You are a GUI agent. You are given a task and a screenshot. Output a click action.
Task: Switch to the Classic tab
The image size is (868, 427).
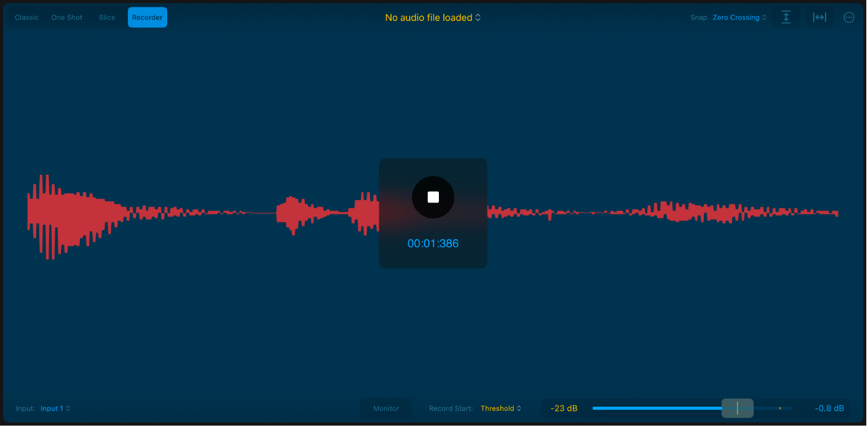click(26, 17)
